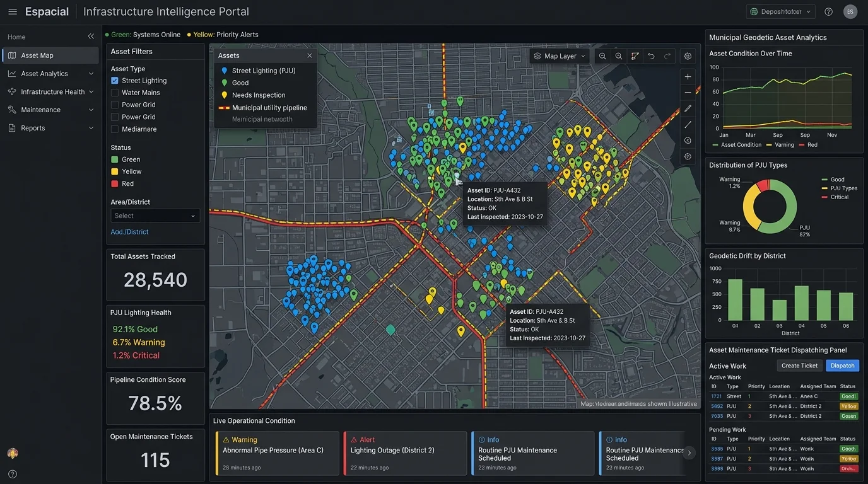Click the help question mark icon in header
868x484 pixels.
(829, 11)
